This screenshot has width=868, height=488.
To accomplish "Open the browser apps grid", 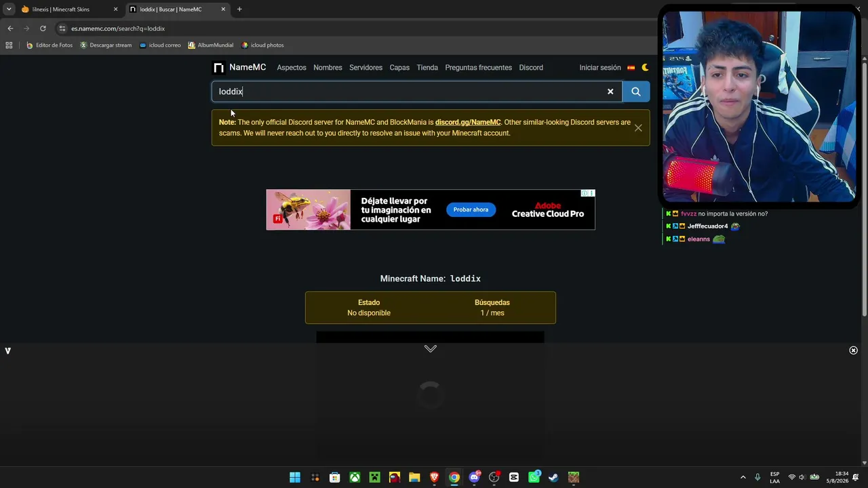I will [x=9, y=45].
